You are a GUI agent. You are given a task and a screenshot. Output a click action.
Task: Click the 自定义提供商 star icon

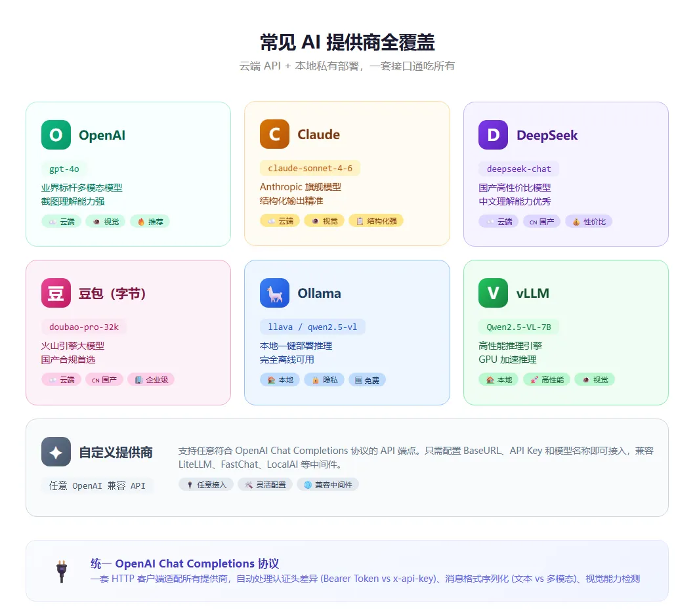(x=56, y=451)
